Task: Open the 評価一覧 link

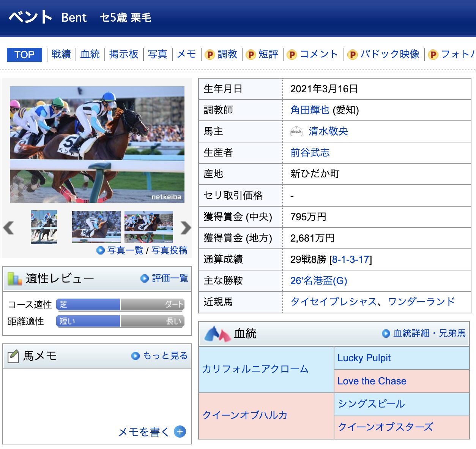Action: (170, 278)
